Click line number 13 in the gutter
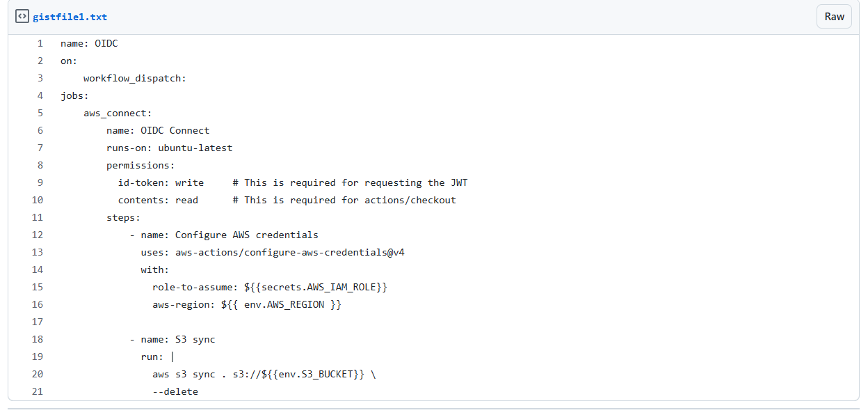The width and height of the screenshot is (868, 415). point(38,252)
